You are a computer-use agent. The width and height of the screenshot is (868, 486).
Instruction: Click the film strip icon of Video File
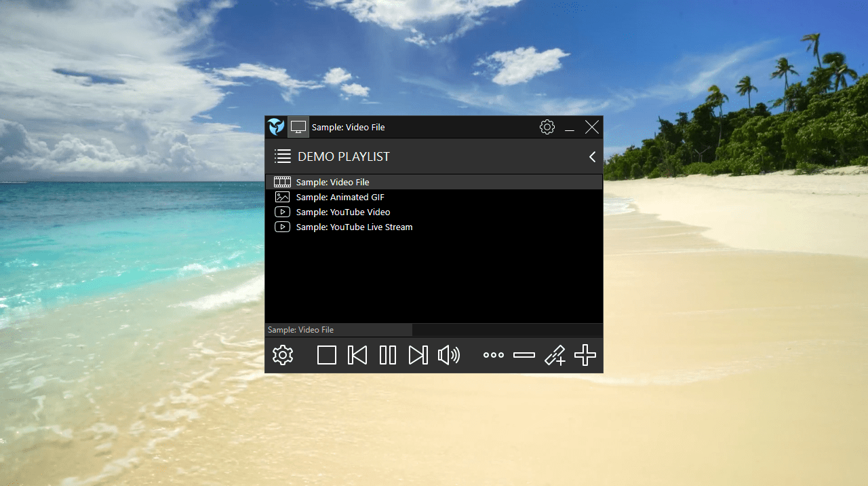(x=282, y=182)
